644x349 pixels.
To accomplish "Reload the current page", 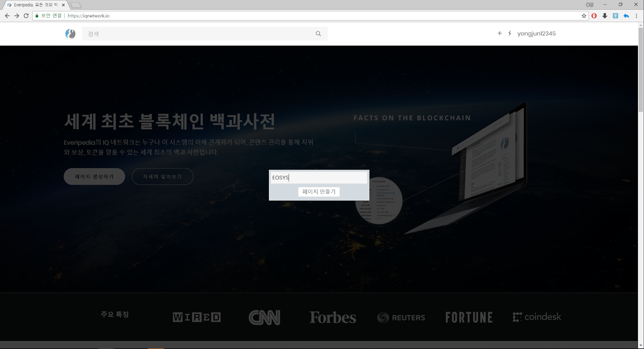I will point(26,16).
